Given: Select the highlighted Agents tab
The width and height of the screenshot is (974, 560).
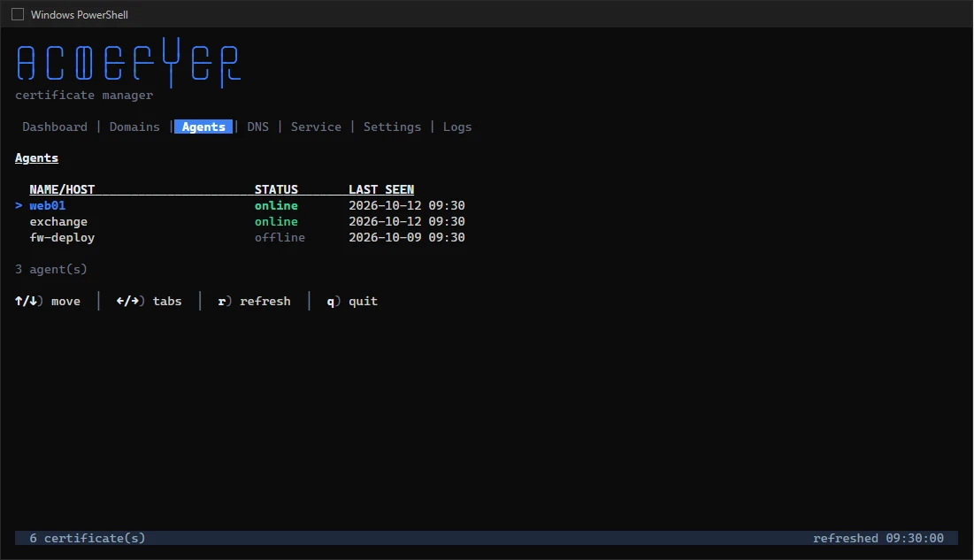Looking at the screenshot, I should click(203, 127).
